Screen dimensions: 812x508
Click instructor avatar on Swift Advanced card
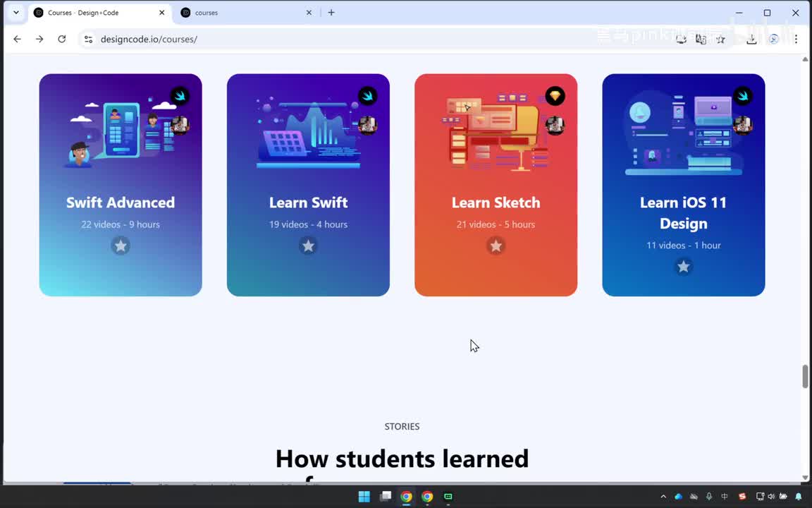[x=180, y=125]
